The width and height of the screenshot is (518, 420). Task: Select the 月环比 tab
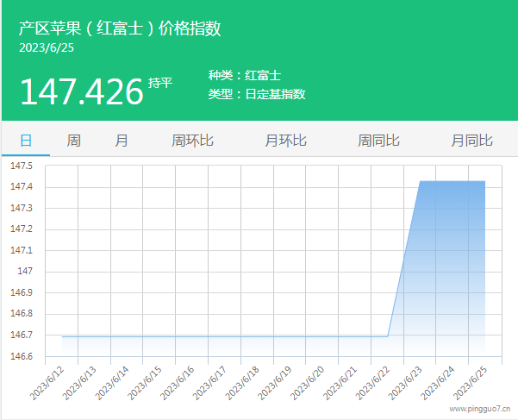coord(286,141)
